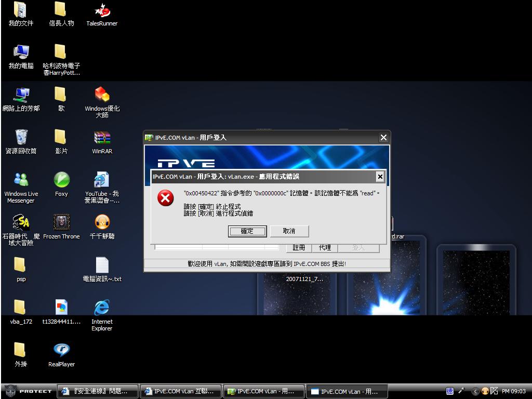Launch Frozen Throne game icon
The width and height of the screenshot is (532, 399).
pos(61,227)
